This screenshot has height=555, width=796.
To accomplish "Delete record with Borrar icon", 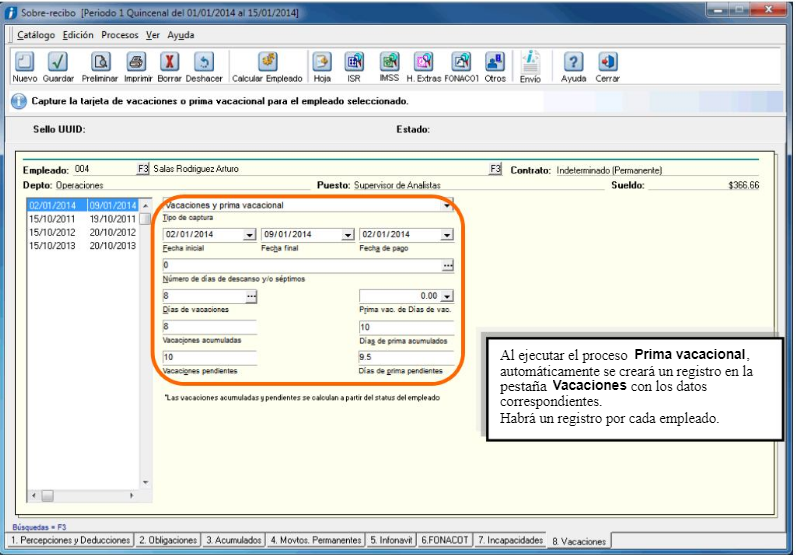I will (x=170, y=62).
